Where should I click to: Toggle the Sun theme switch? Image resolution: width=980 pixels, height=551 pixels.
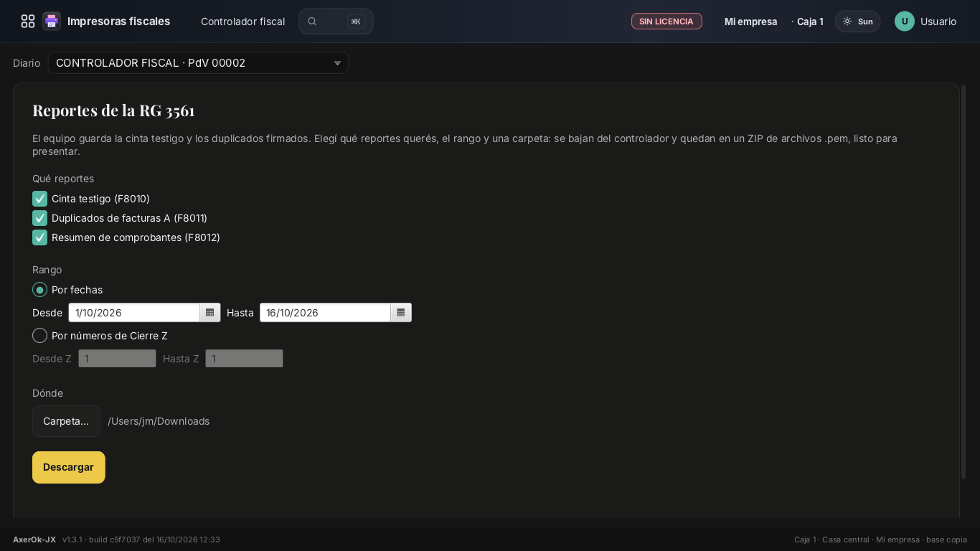[x=857, y=22]
